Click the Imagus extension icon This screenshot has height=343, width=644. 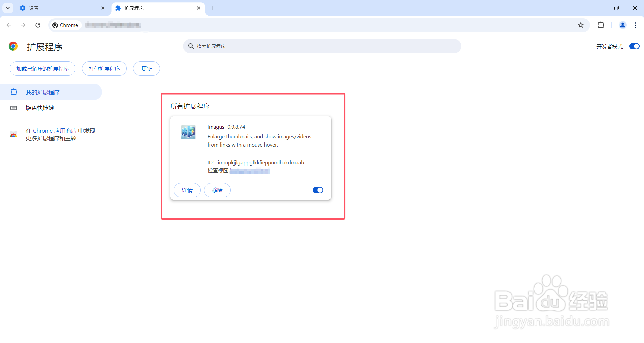point(188,132)
